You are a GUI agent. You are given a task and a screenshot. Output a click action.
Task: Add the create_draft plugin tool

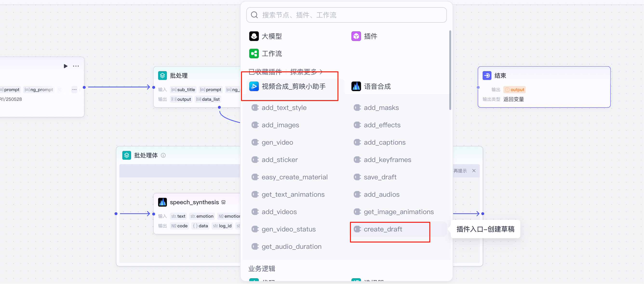(383, 229)
